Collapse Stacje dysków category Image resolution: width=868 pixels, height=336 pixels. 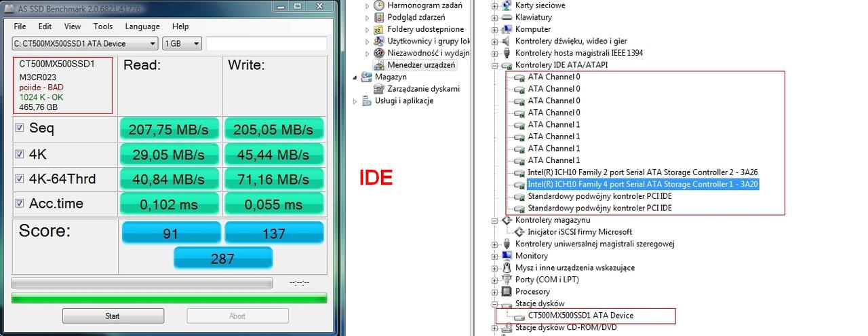(495, 303)
